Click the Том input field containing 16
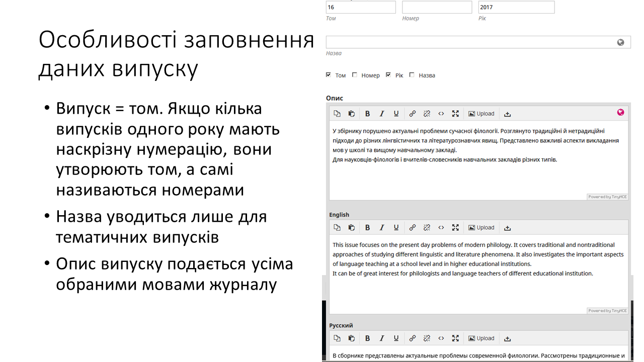The width and height of the screenshot is (644, 362). (x=360, y=7)
